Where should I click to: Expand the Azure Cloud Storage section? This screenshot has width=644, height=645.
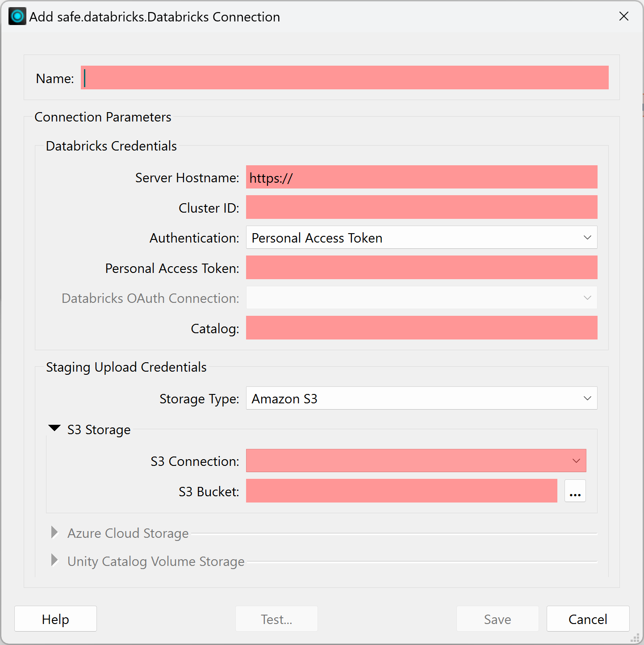coord(54,532)
